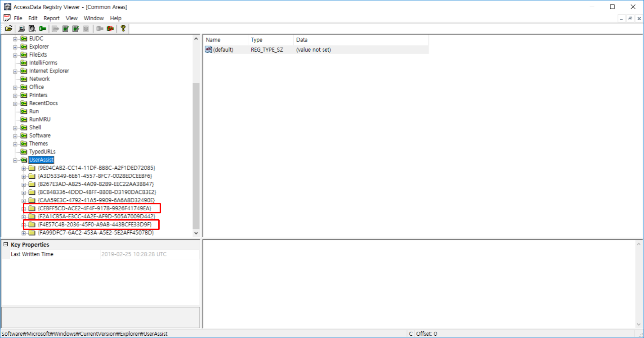Select the Common Areas green key icon
This screenshot has height=338, width=644.
point(43,28)
